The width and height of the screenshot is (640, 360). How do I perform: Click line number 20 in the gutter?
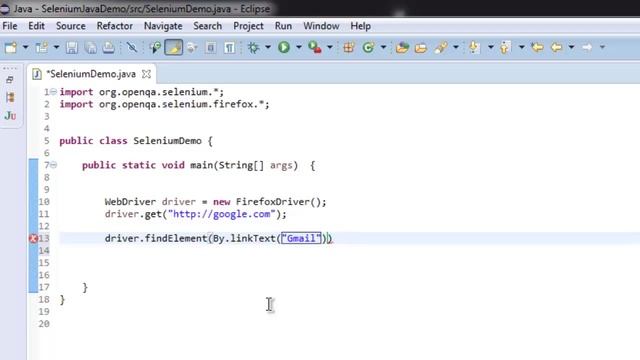click(44, 324)
